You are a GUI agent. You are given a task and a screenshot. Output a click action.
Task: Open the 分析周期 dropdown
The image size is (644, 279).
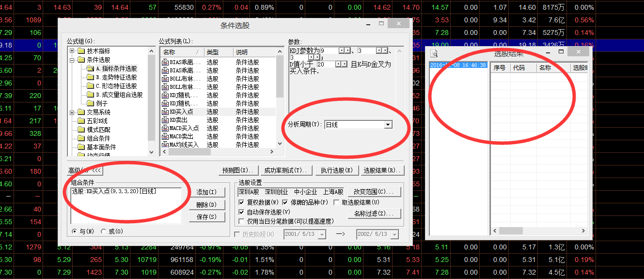coord(388,125)
